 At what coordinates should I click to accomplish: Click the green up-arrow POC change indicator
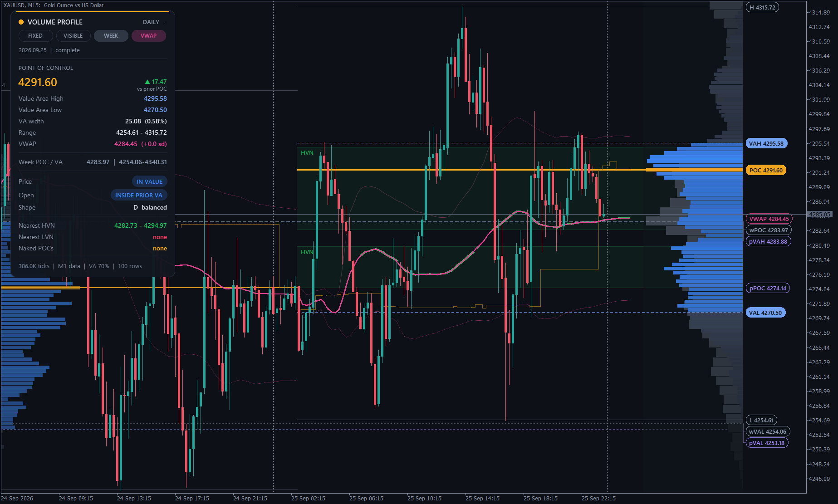(147, 82)
